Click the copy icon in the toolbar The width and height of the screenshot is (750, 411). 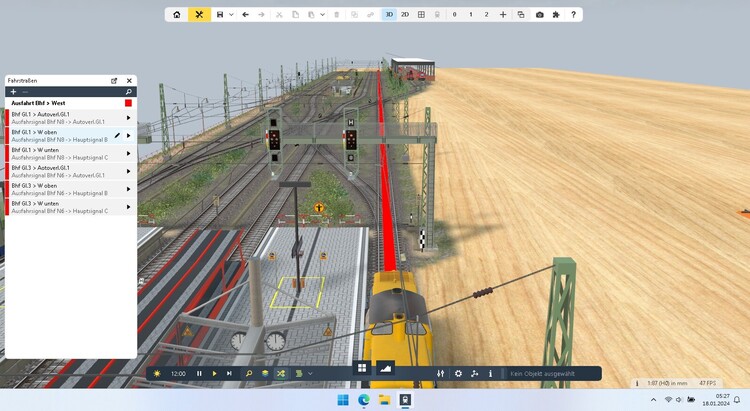(x=296, y=15)
